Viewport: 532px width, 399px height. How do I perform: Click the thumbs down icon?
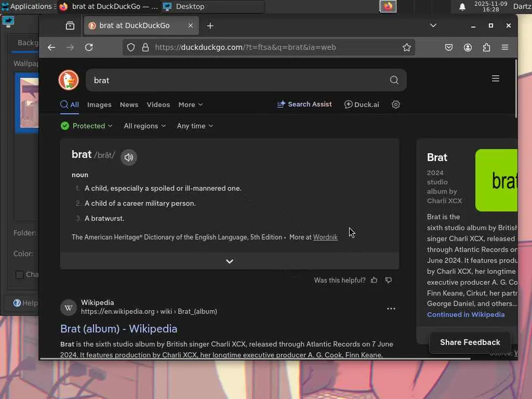[x=389, y=280]
